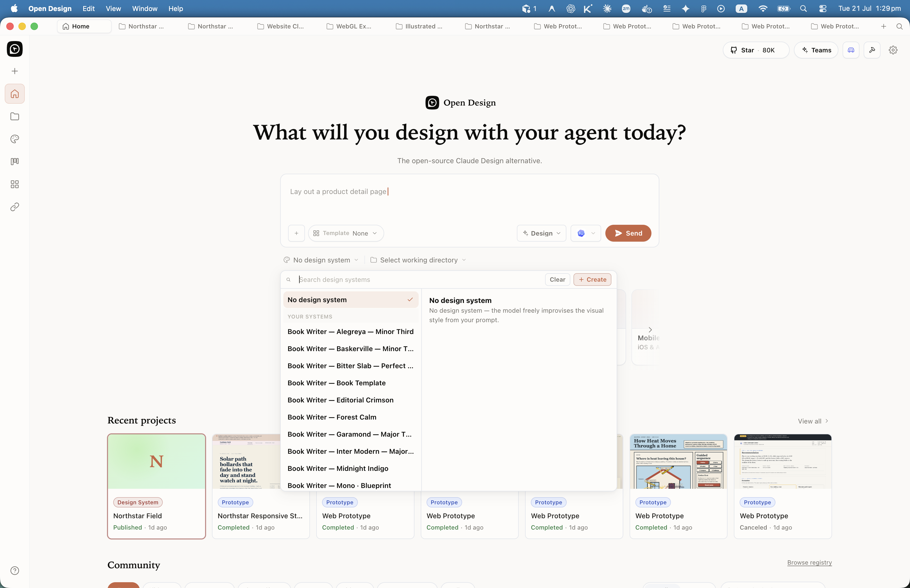Open the View menu
Image resolution: width=910 pixels, height=588 pixels.
tap(113, 8)
